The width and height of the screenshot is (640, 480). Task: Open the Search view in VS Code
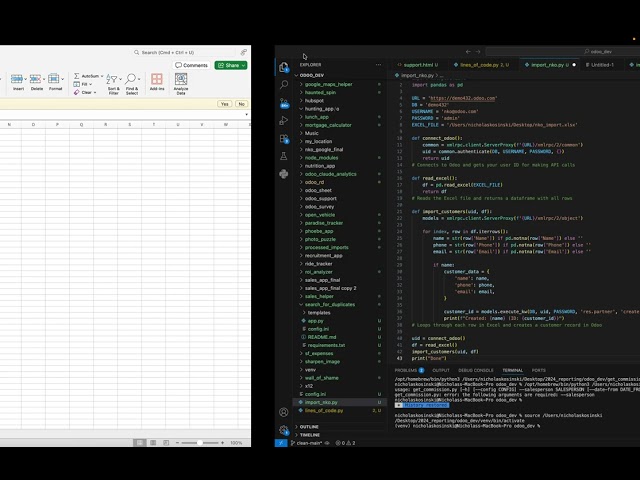tap(284, 84)
